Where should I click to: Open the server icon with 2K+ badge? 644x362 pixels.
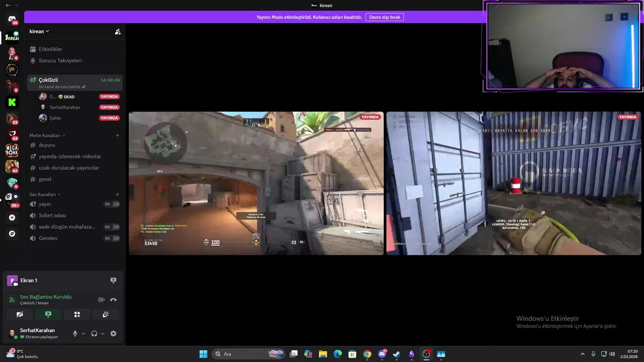tap(12, 198)
